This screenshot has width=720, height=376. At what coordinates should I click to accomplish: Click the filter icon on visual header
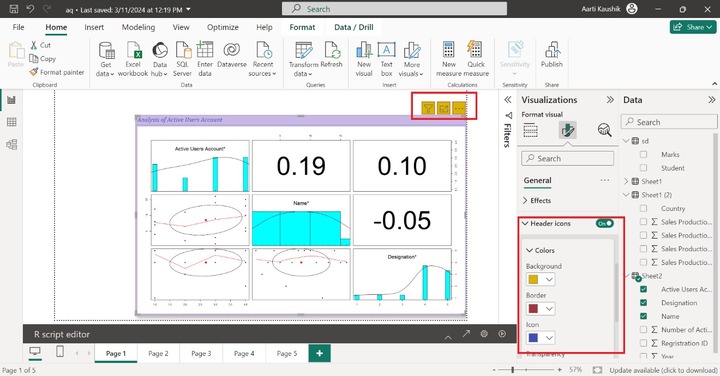(428, 108)
